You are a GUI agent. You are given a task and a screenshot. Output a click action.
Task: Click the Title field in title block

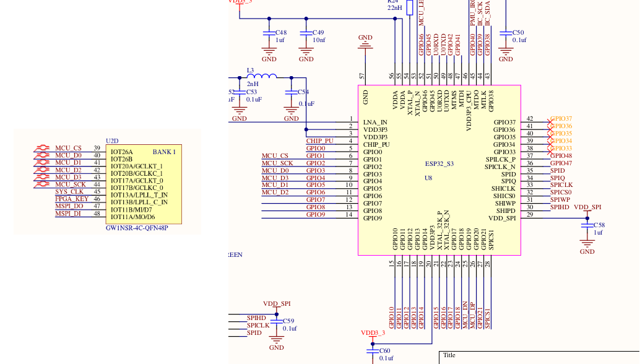tap(449, 355)
